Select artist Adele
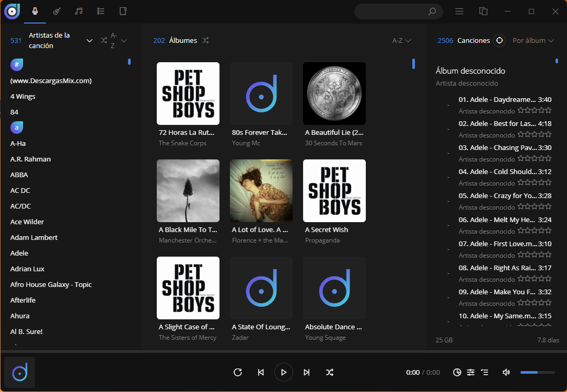This screenshot has width=567, height=392. pyautogui.click(x=19, y=253)
